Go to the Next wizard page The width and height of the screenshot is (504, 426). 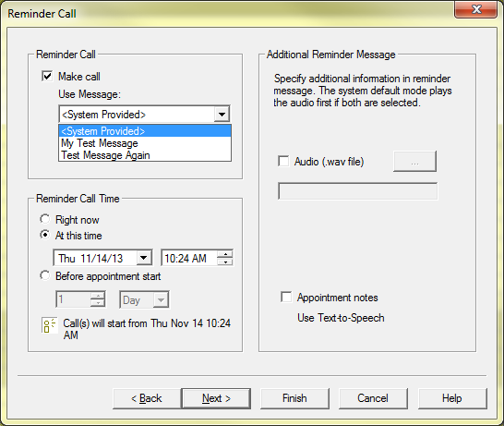tap(216, 398)
